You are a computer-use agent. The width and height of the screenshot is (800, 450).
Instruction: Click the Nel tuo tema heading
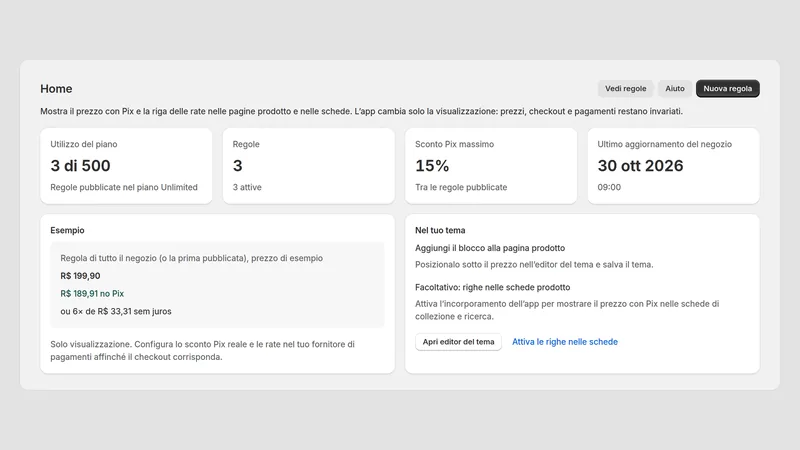coord(440,231)
